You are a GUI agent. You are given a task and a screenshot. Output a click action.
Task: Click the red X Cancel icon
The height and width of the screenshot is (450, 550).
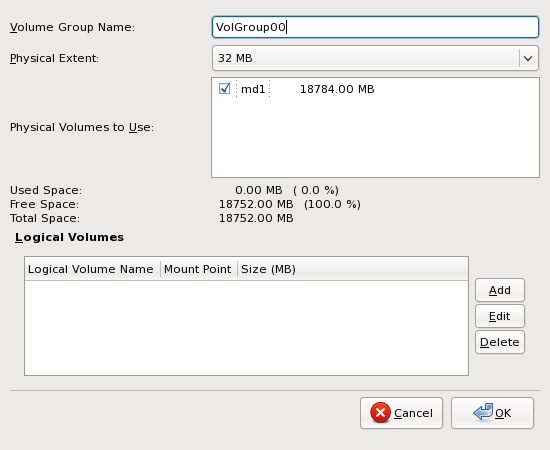380,412
